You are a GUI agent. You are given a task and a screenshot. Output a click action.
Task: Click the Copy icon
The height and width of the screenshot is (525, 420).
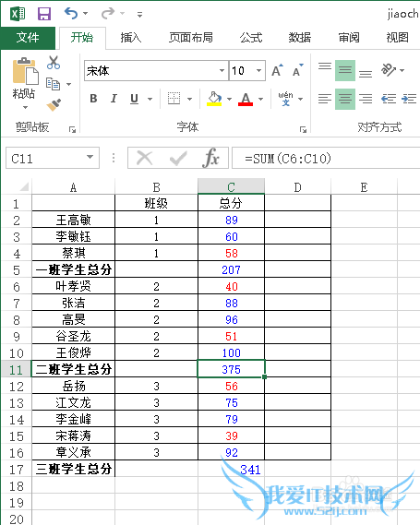tap(53, 84)
